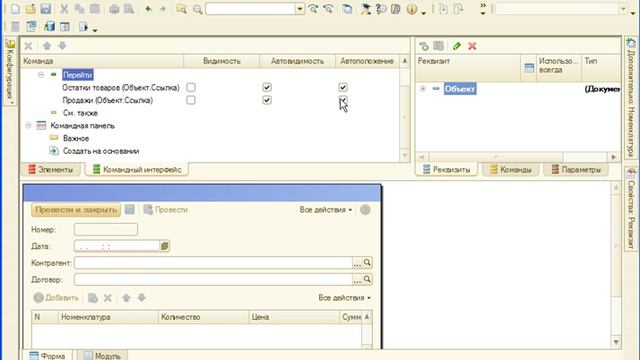Move command down with the arrow icon

[62, 46]
